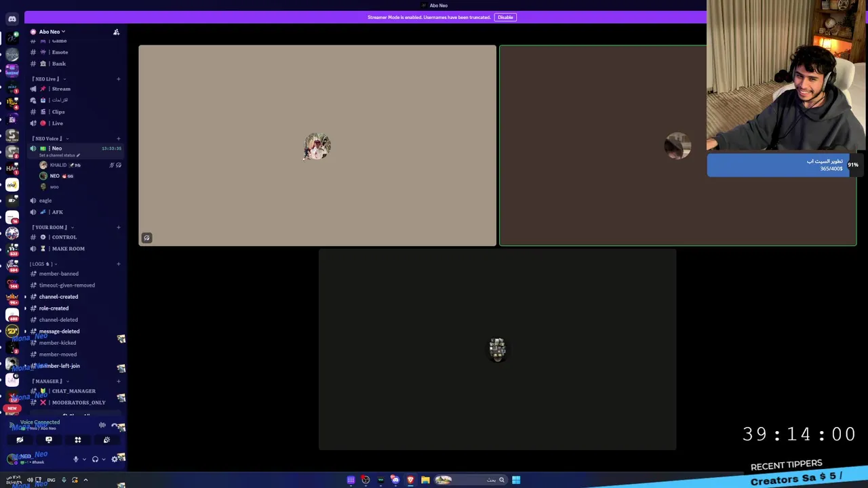The height and width of the screenshot is (488, 868).
Task: Open the Emote text channel
Action: click(75, 52)
